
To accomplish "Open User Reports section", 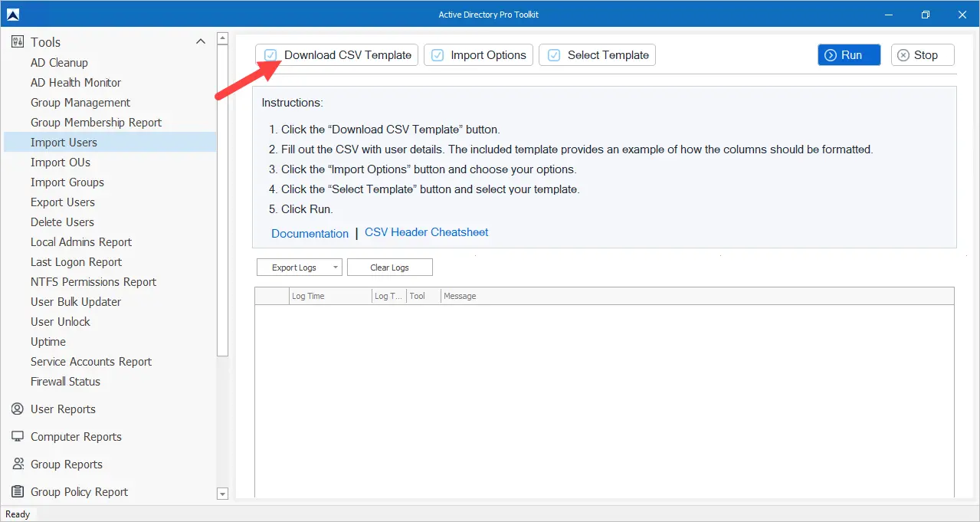I will 63,409.
